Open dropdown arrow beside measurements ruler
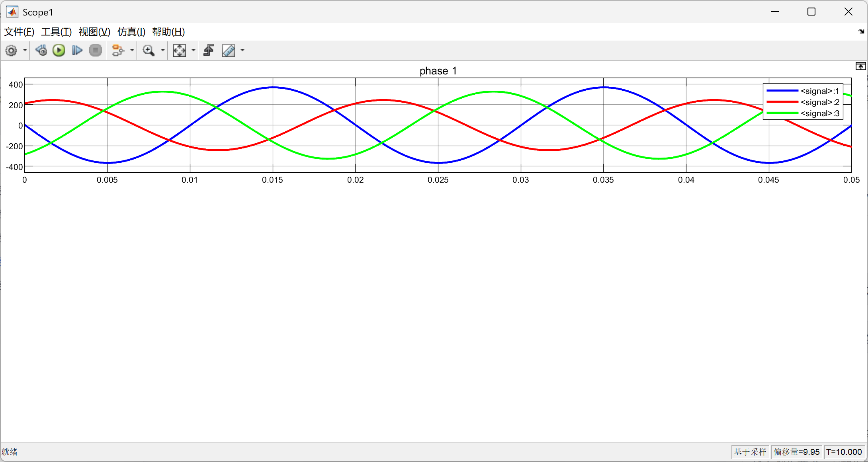Screen dimensions: 868x462 click(x=242, y=51)
